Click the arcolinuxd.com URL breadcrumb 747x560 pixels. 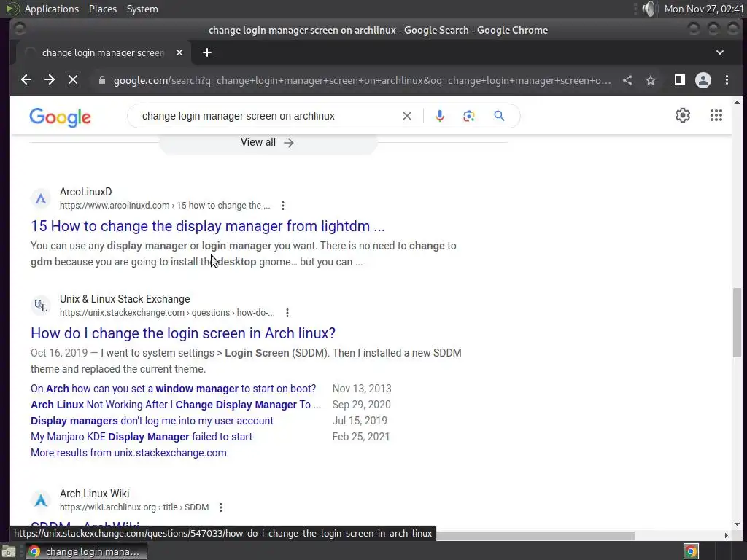coord(165,206)
